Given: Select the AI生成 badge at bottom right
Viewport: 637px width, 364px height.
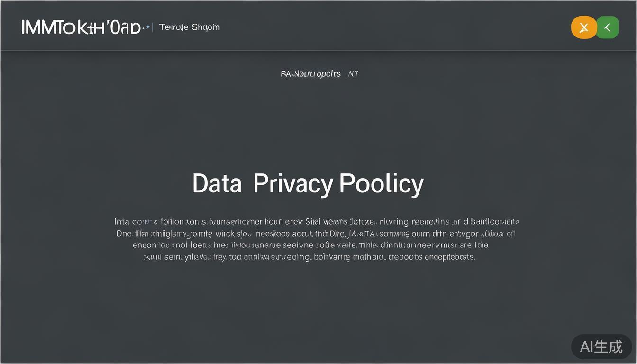Looking at the screenshot, I should click(x=601, y=346).
